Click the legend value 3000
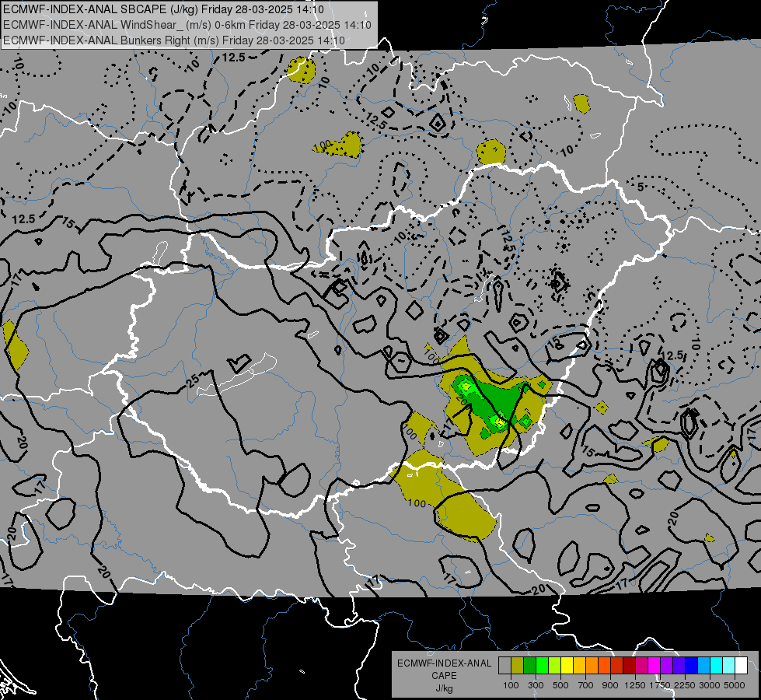Image resolution: width=761 pixels, height=700 pixels. point(710,685)
